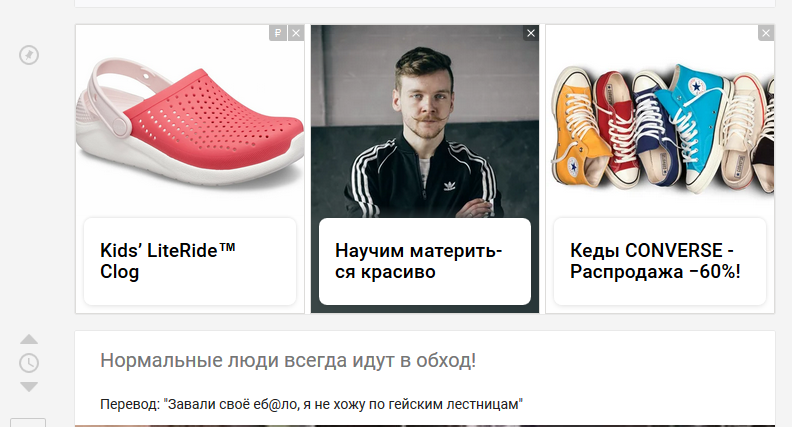Viewport: 792px width, 427px height.
Task: Downvote the post with the down arrow
Action: [29, 387]
